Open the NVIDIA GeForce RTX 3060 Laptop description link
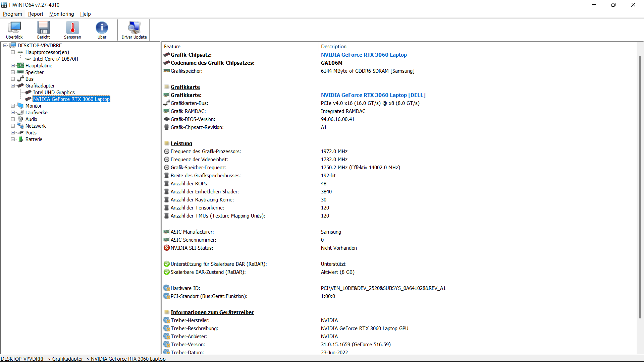 pyautogui.click(x=364, y=55)
